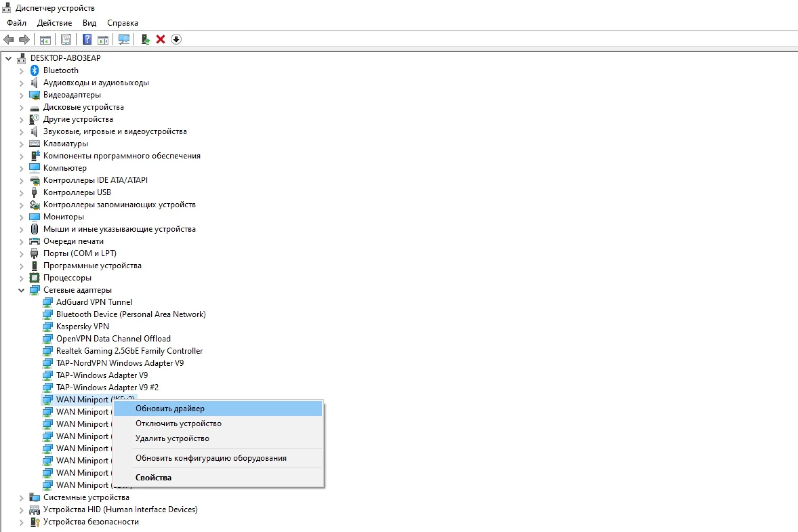This screenshot has height=532, width=798.
Task: Choose Обновить драйвер in context menu
Action: [x=170, y=409]
